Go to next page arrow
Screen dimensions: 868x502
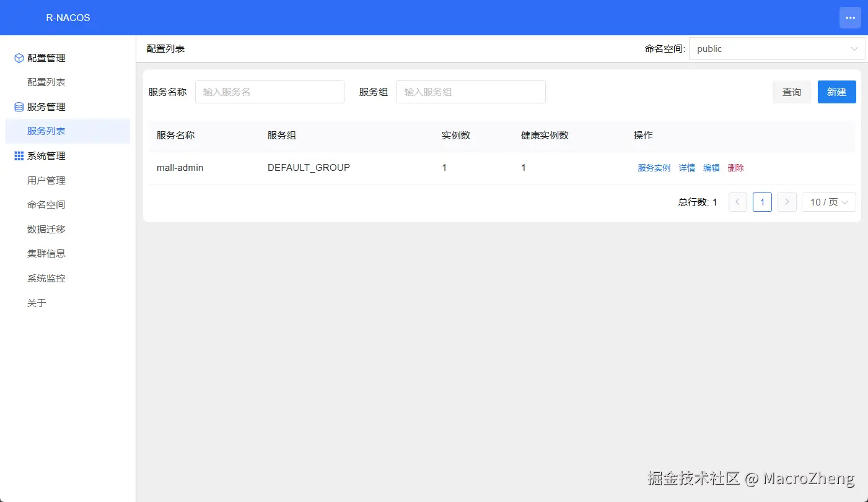pos(787,202)
